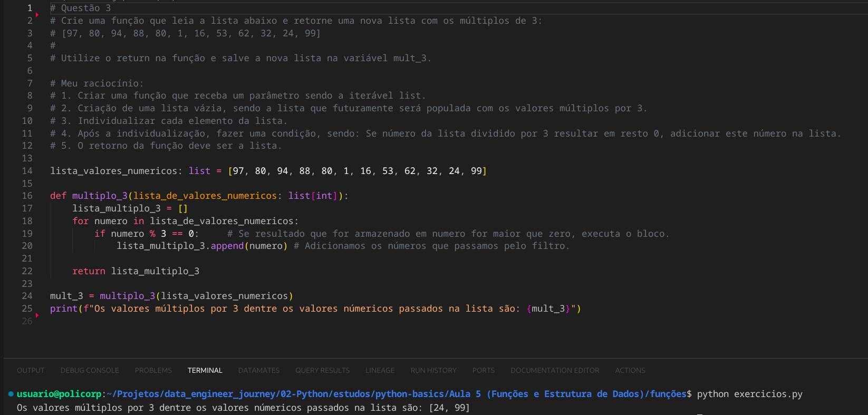Screen dimensions: 868x415
Task: Open the DEBUG CONSOLE tab
Action: (90, 370)
